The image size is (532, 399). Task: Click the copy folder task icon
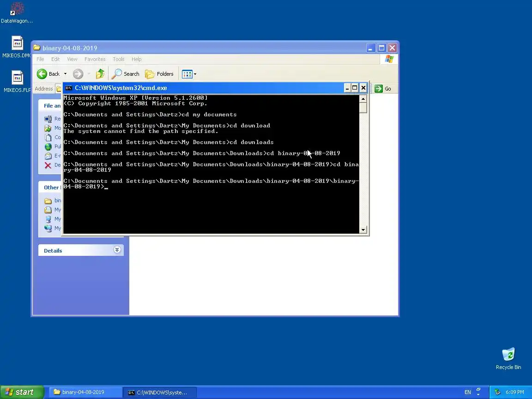click(48, 138)
